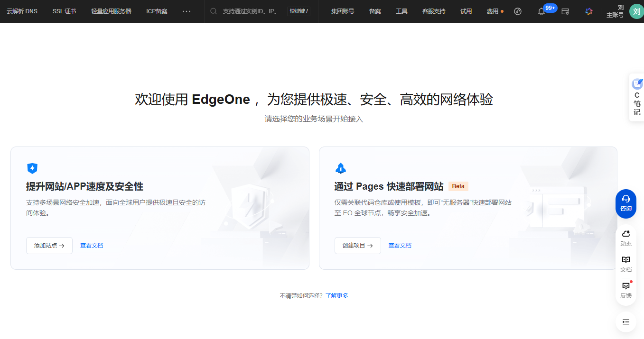Click the welcome EdgeOne headline
The image size is (644, 339).
(x=314, y=100)
